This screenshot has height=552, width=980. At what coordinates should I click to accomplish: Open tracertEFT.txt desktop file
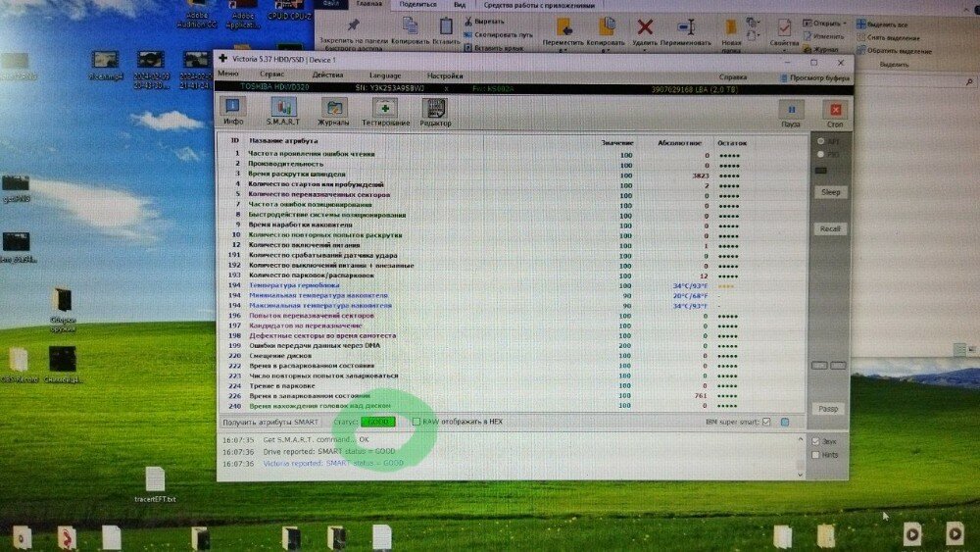pyautogui.click(x=155, y=484)
